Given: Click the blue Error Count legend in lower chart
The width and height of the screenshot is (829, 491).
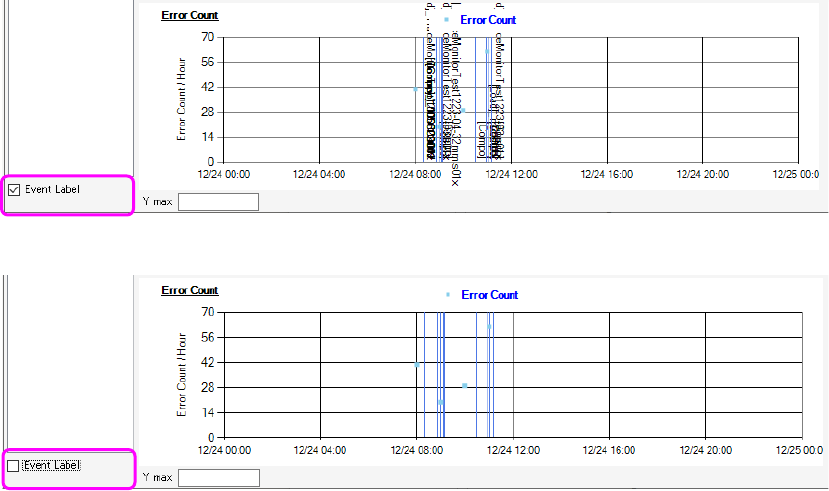Looking at the screenshot, I should [490, 295].
